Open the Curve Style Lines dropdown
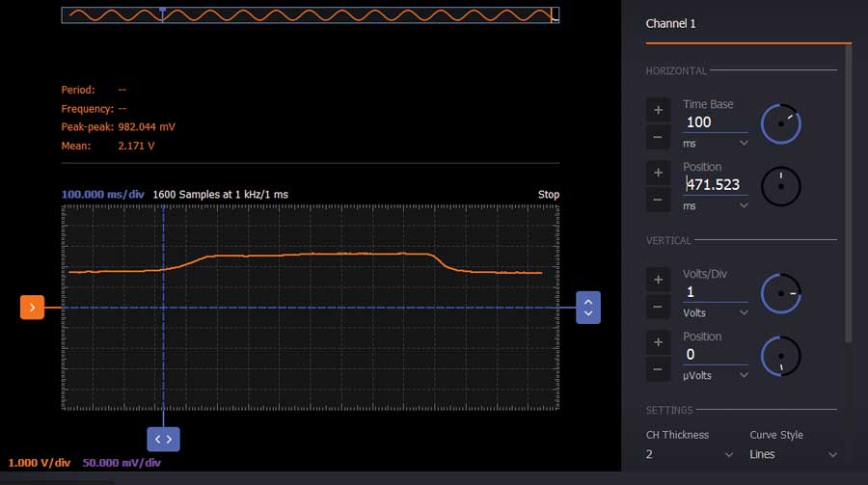 point(793,454)
